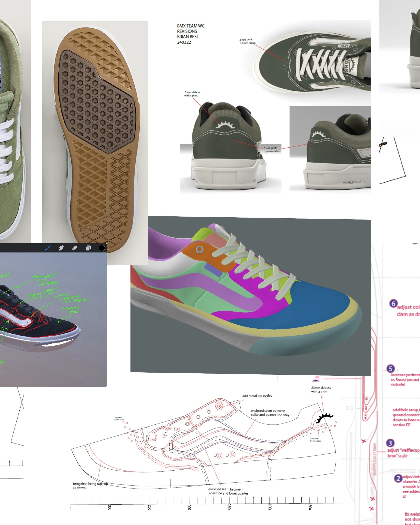Image resolution: width=420 pixels, height=525 pixels.
Task: Select the Procreate smudge finger tool
Action: [61, 248]
